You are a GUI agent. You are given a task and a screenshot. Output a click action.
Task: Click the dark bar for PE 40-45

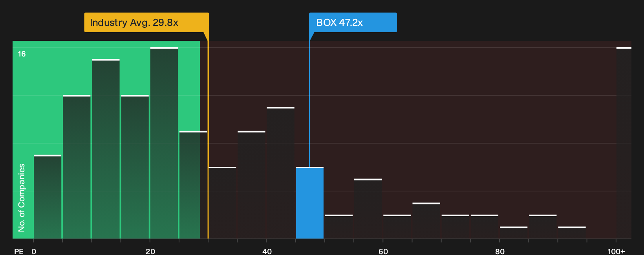click(280, 173)
